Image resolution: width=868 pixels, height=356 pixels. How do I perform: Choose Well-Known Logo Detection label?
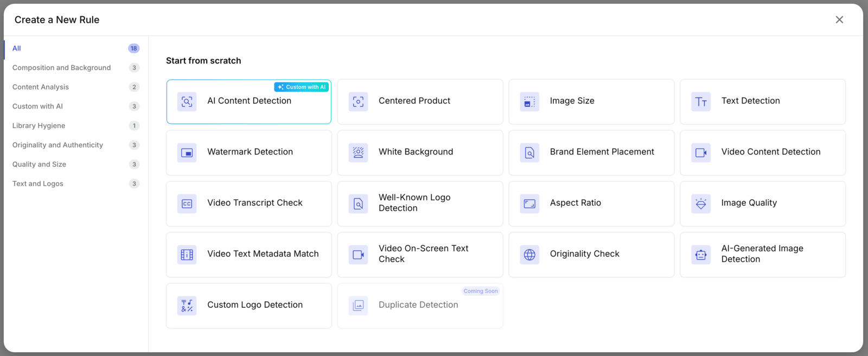414,203
